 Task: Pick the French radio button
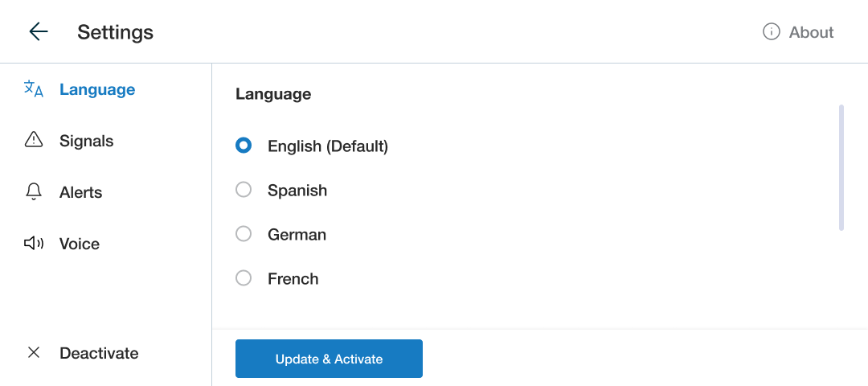click(244, 278)
